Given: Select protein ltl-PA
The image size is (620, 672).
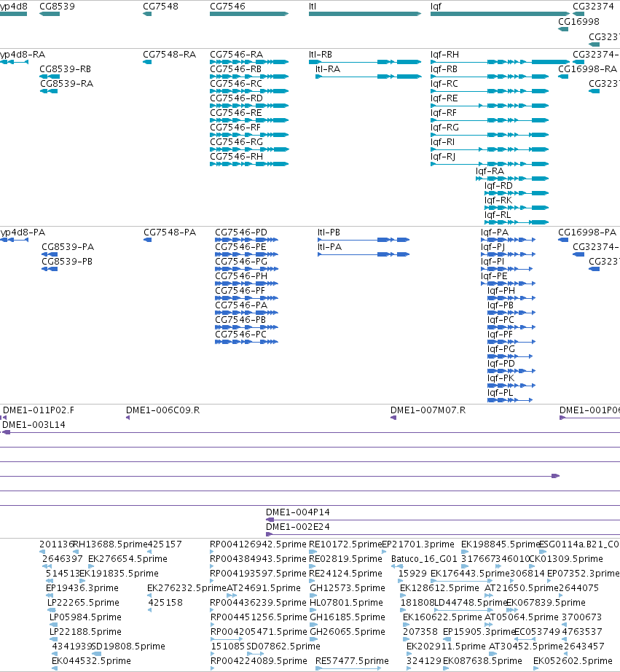Looking at the screenshot, I should point(329,247).
